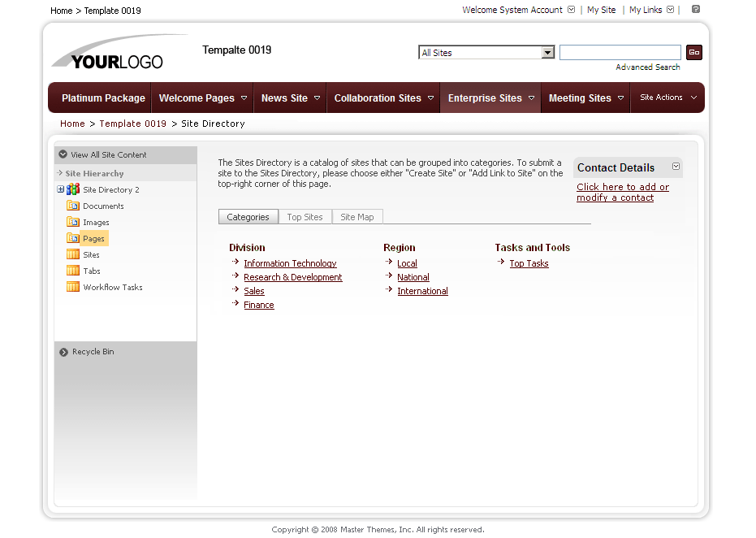Open the Workflow Tasks list icon
The height and width of the screenshot is (538, 756).
coord(72,287)
